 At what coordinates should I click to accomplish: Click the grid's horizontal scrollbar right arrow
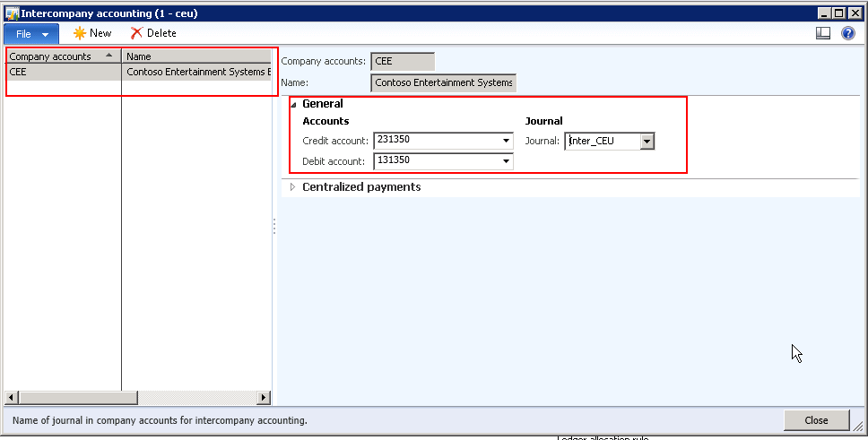(264, 397)
